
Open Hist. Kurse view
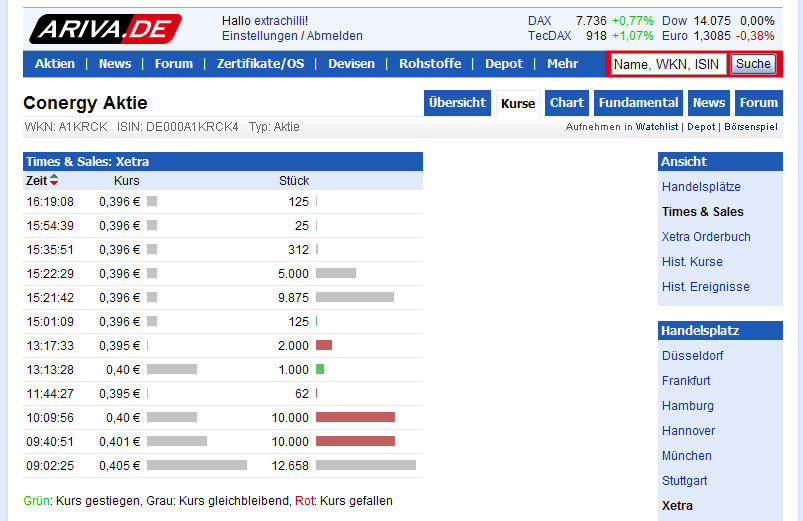pyautogui.click(x=692, y=262)
